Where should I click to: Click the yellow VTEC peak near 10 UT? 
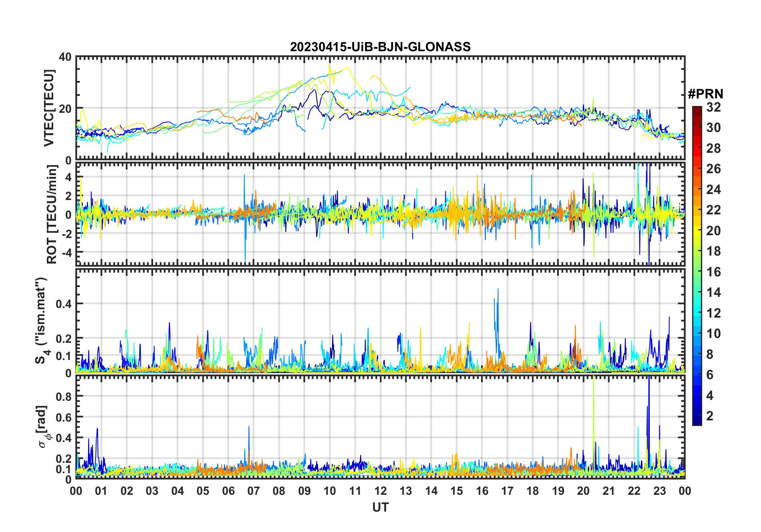[x=329, y=65]
